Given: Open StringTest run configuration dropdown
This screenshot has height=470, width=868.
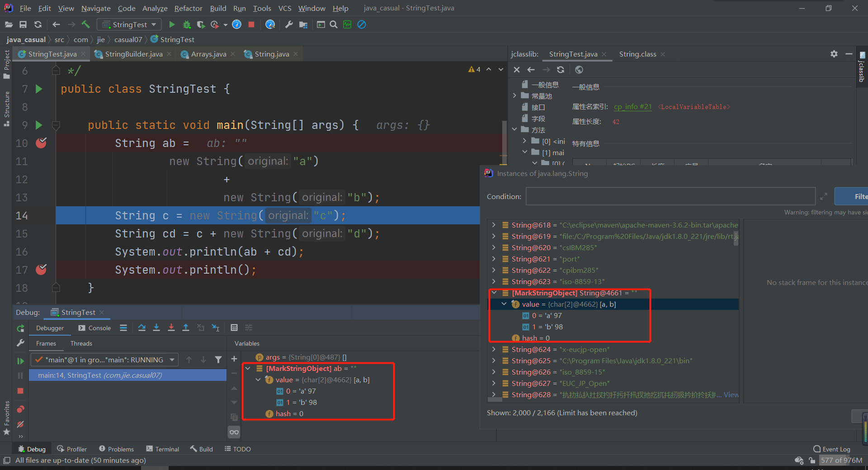Looking at the screenshot, I should pos(129,24).
